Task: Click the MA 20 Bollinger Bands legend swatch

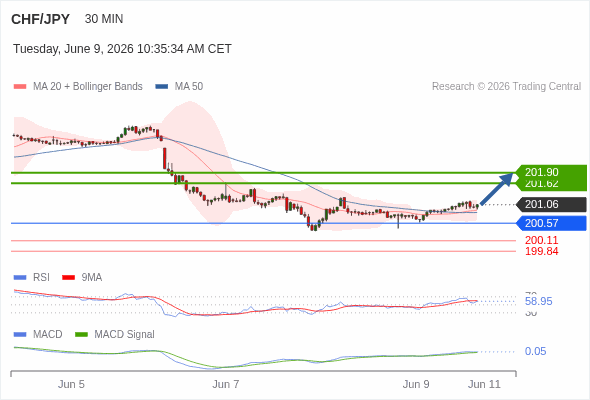Action: coord(20,87)
